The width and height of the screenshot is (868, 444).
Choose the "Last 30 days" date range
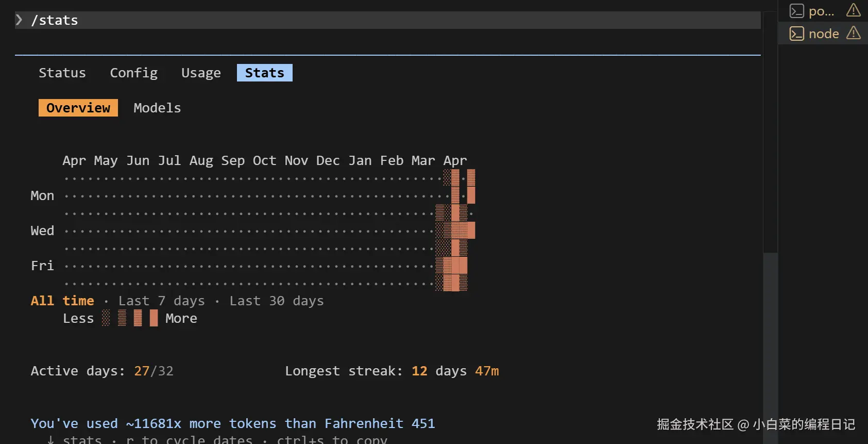(277, 301)
